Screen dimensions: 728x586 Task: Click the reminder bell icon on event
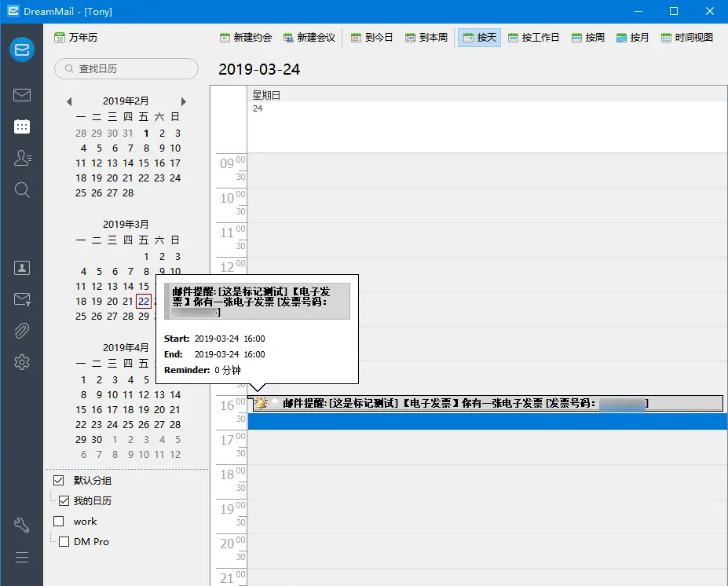261,403
